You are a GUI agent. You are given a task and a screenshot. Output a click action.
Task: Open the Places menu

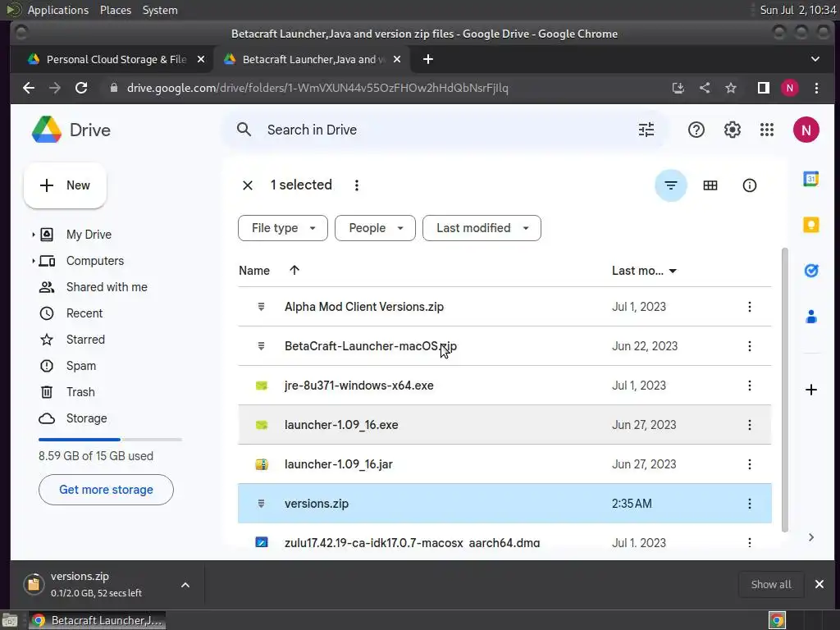[x=115, y=10]
